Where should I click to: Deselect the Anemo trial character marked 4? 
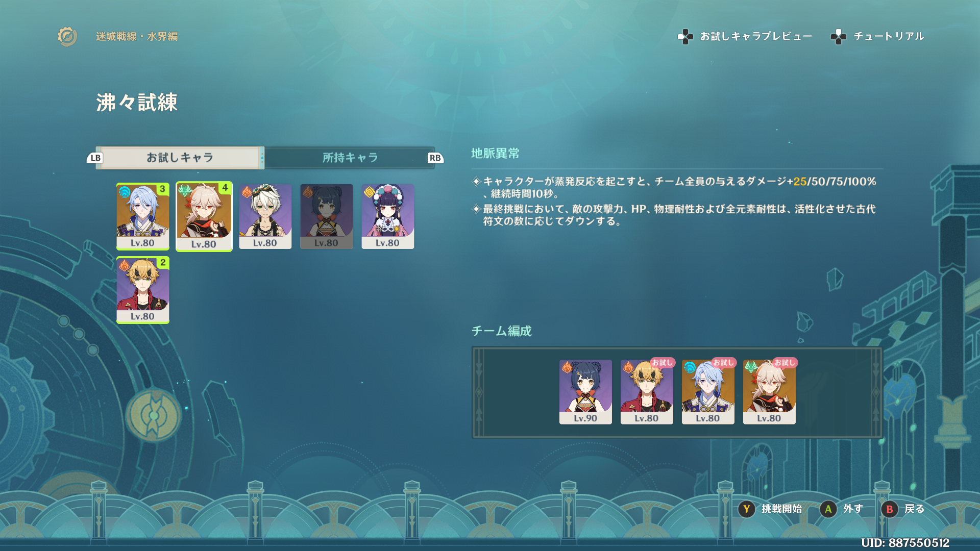click(x=204, y=216)
